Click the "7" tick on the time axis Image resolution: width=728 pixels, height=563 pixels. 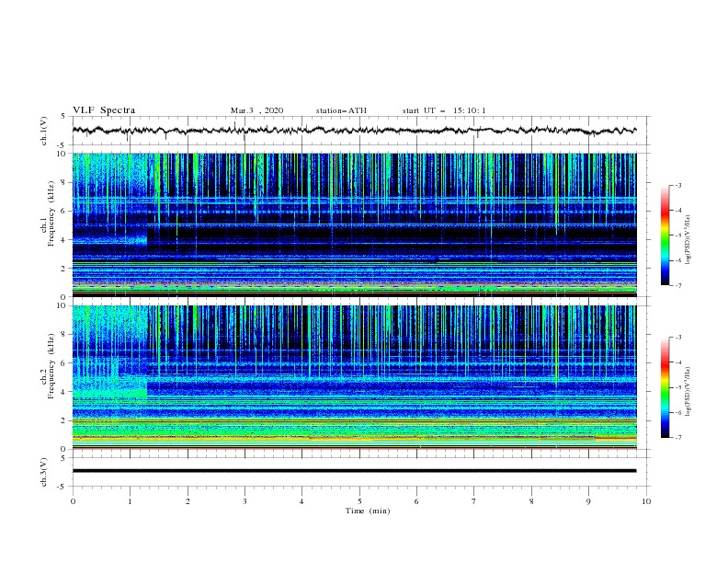point(474,501)
